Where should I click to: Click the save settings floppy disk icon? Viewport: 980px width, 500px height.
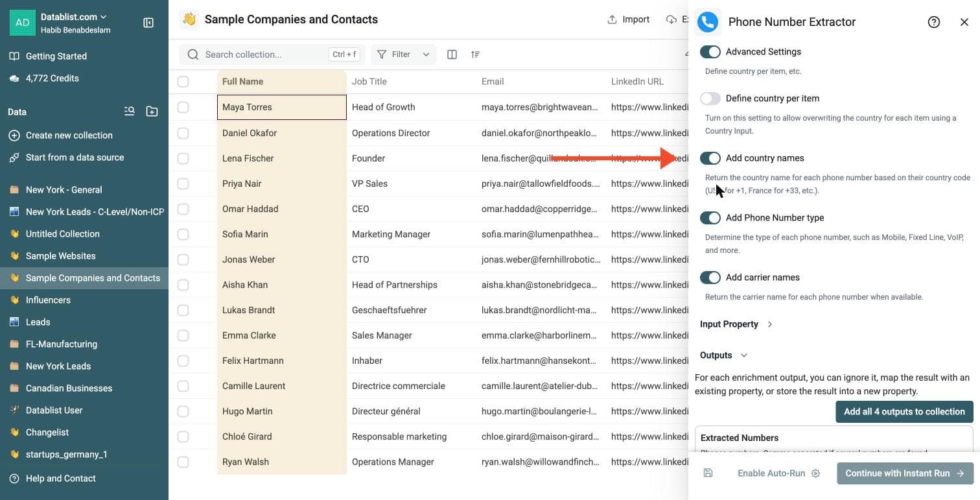(x=708, y=473)
